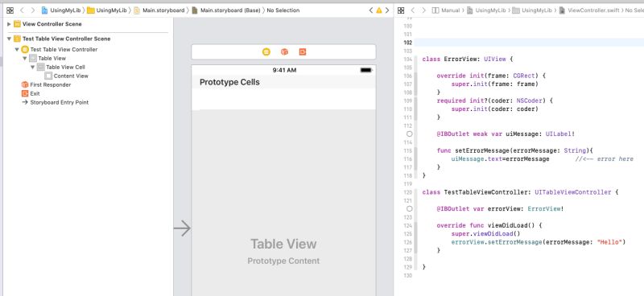Click the class TestTableViewController declaration
Screen dimensions: 644x296
(520, 192)
